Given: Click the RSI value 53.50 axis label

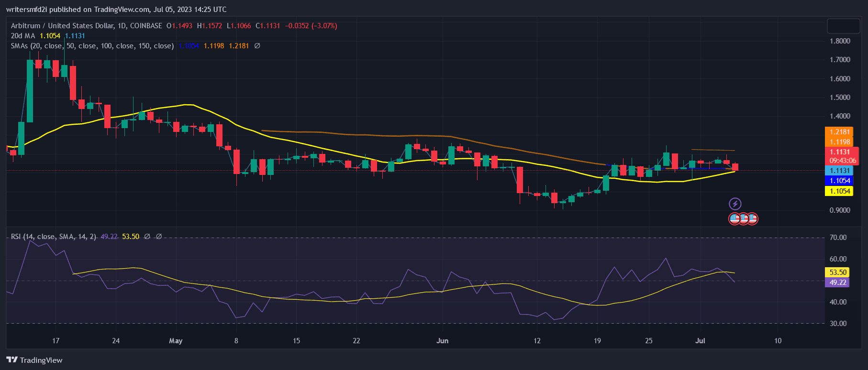Looking at the screenshot, I should [x=838, y=272].
